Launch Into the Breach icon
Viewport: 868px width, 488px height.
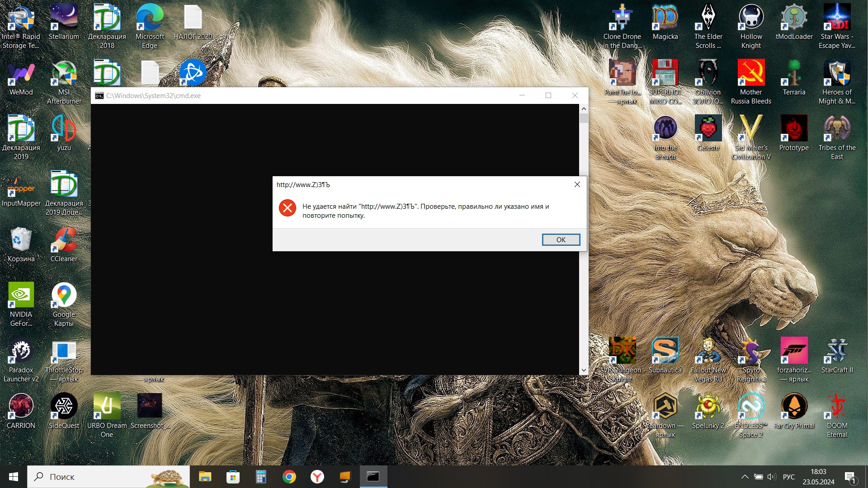click(665, 138)
